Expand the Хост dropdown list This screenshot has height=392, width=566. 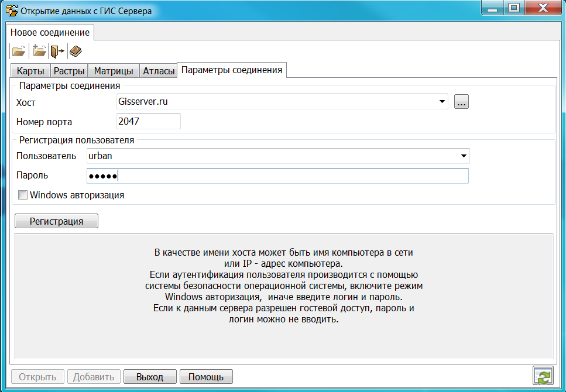[442, 102]
